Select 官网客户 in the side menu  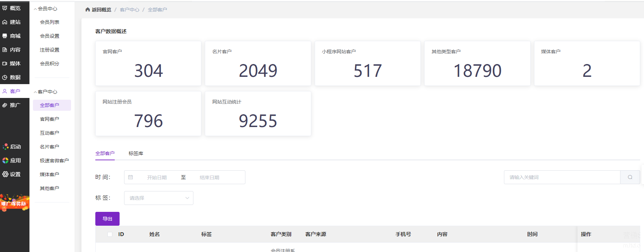pos(50,119)
